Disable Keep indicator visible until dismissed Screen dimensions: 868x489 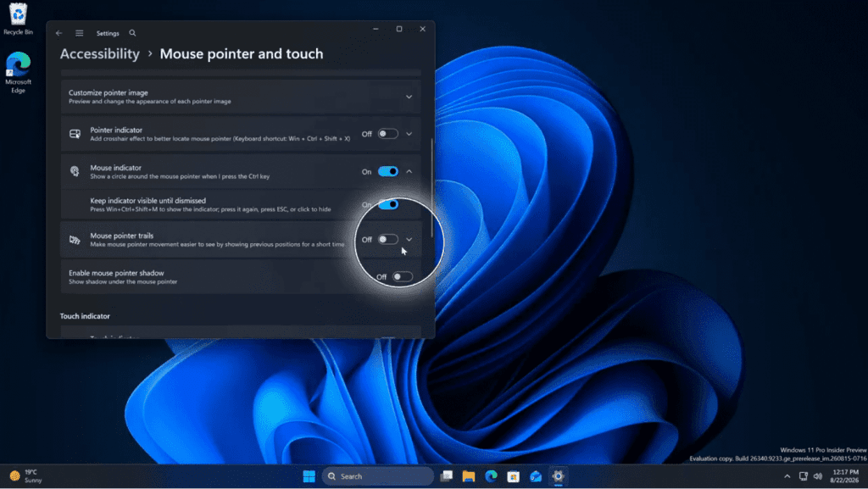pyautogui.click(x=388, y=205)
